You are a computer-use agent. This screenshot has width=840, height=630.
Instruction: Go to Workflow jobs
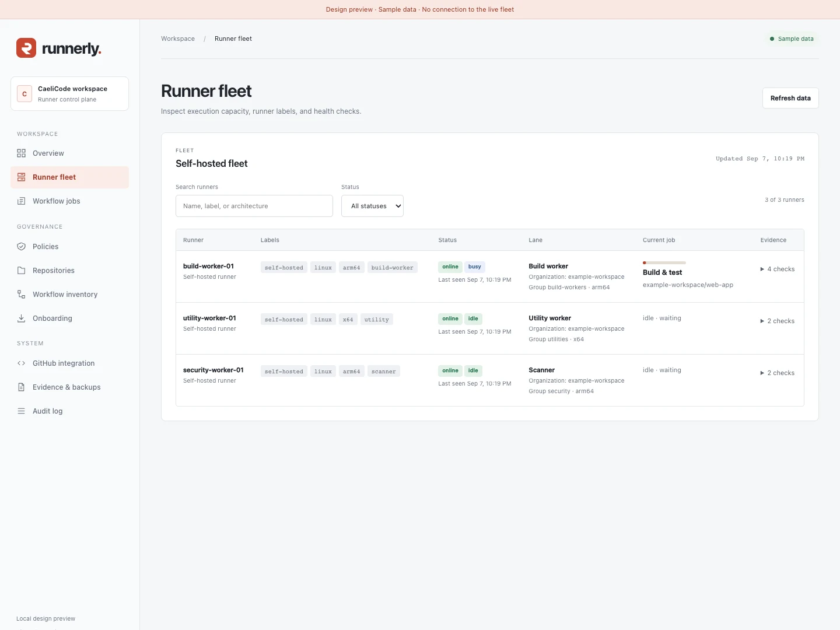click(69, 201)
